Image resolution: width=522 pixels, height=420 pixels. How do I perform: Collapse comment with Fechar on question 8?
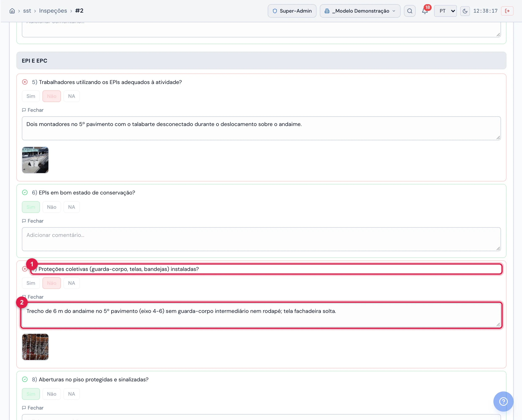coord(33,408)
